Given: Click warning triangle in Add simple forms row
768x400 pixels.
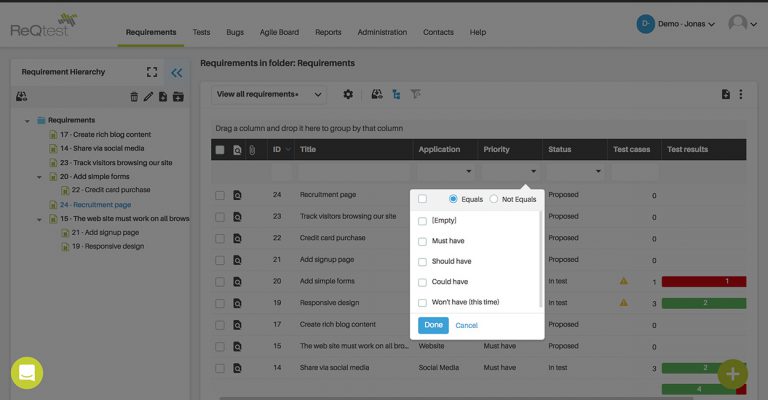Looking at the screenshot, I should pyautogui.click(x=624, y=281).
